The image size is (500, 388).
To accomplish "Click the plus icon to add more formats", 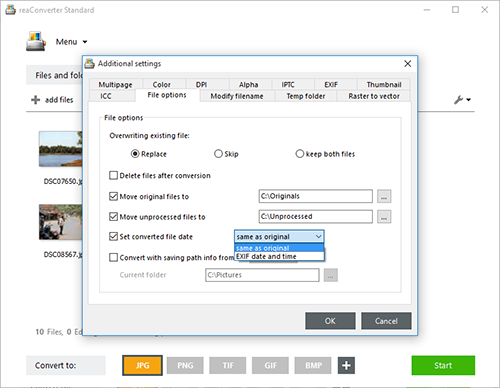I will 346,365.
